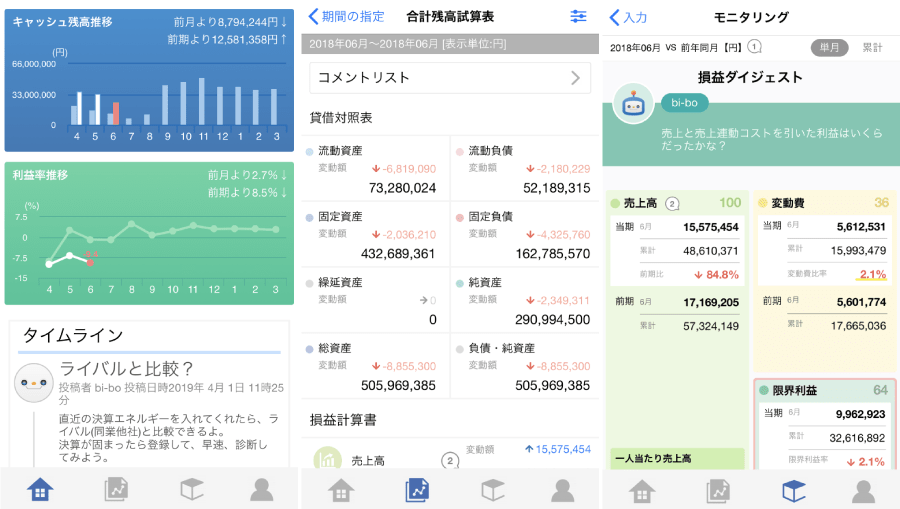Tap the green 売上高 chart icon in 損益計算書
The width and height of the screenshot is (900, 509).
pos(328,459)
